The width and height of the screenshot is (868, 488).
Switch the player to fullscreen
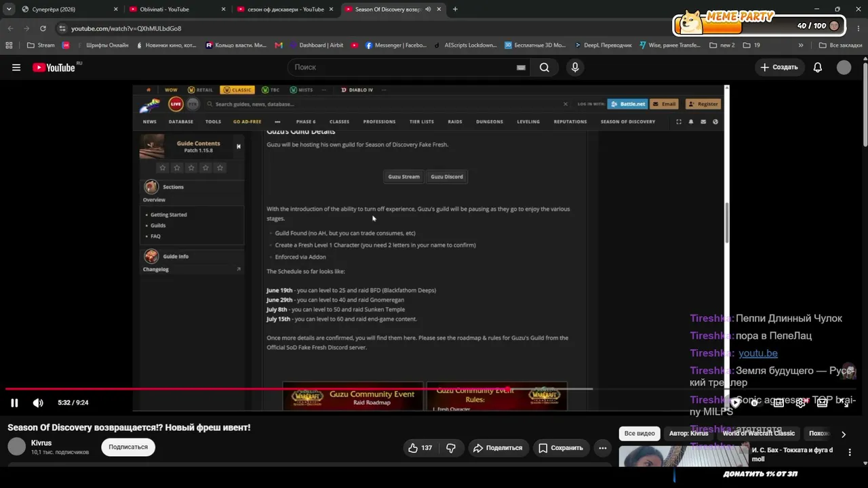(845, 402)
